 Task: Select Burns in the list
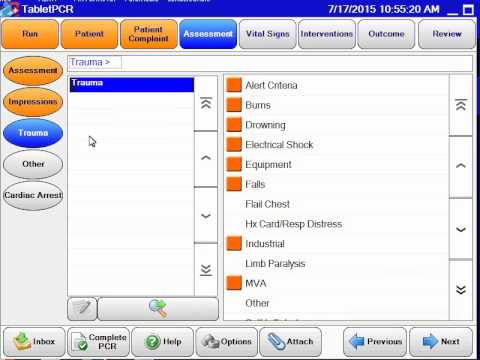click(258, 105)
